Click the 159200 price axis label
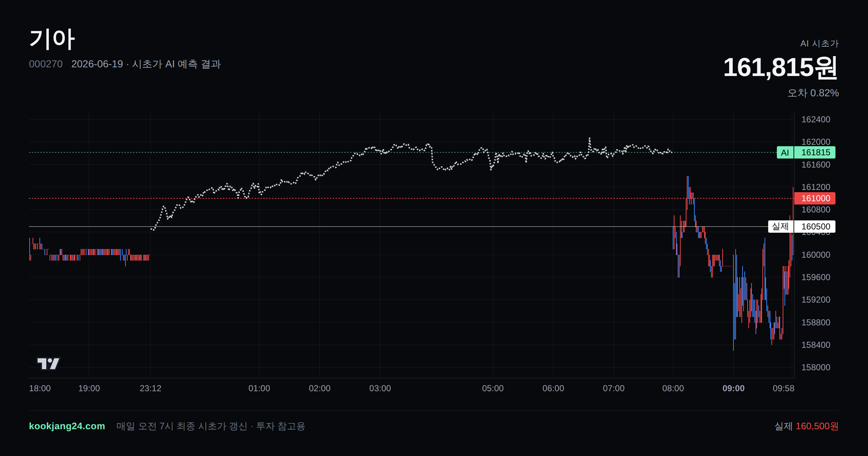Image resolution: width=868 pixels, height=456 pixels. click(816, 300)
